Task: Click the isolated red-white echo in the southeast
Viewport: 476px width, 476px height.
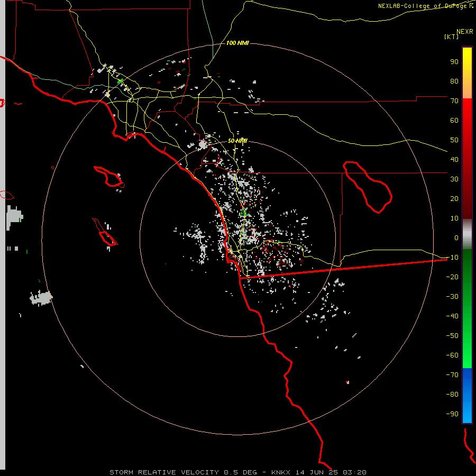Action: 347,382
